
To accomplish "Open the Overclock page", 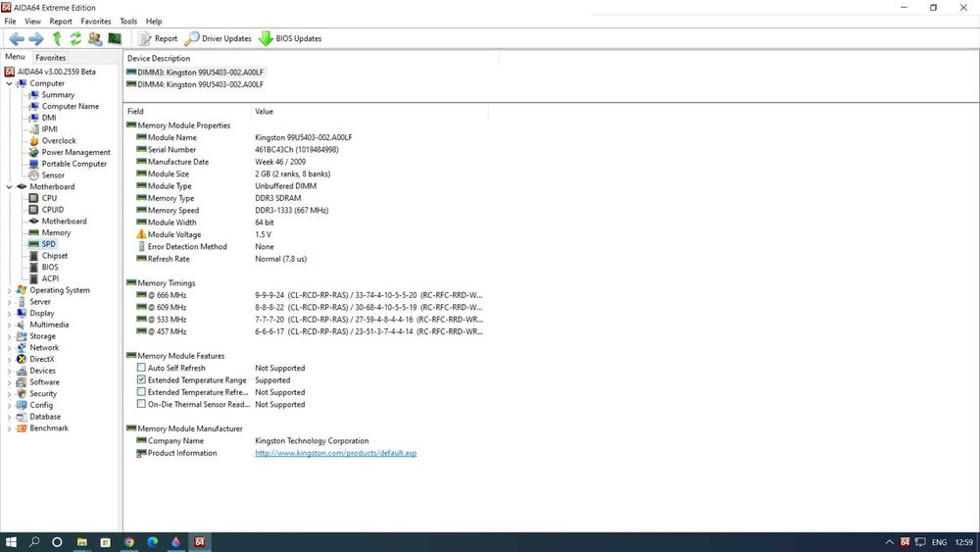I will coord(59,140).
